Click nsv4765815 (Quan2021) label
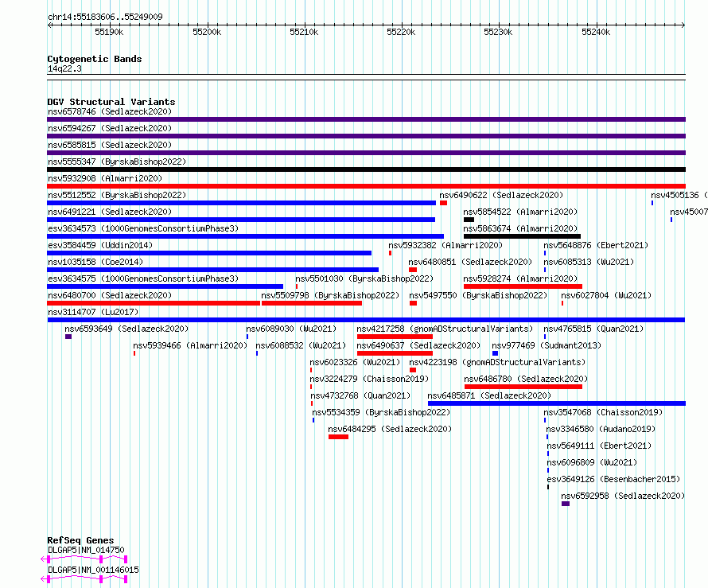The width and height of the screenshot is (708, 588). [593, 329]
